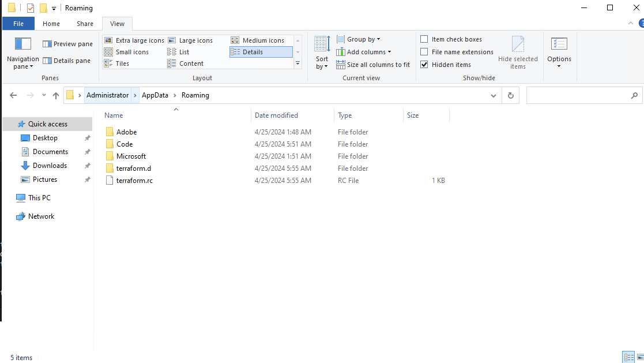Toggle the Details pane
The width and height of the screenshot is (644, 363).
click(66, 61)
